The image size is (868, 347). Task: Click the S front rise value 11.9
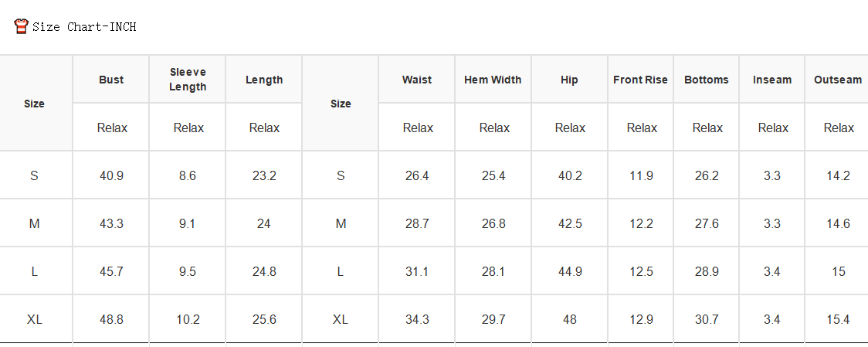click(641, 175)
